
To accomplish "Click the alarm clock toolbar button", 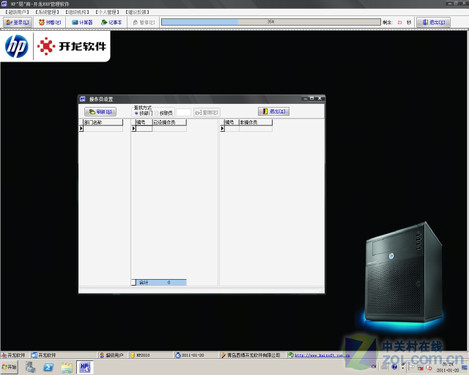I will click(x=50, y=22).
